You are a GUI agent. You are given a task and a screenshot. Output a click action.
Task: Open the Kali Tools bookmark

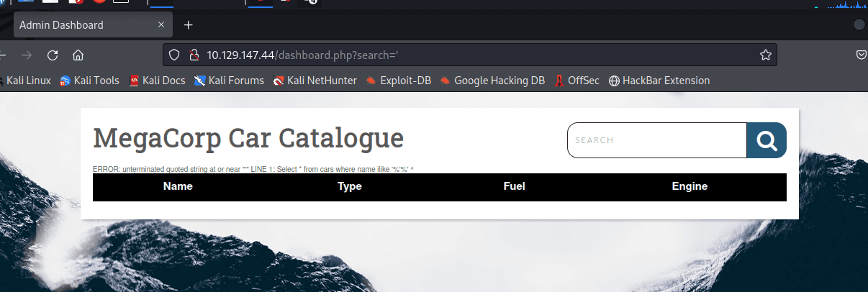tap(89, 81)
